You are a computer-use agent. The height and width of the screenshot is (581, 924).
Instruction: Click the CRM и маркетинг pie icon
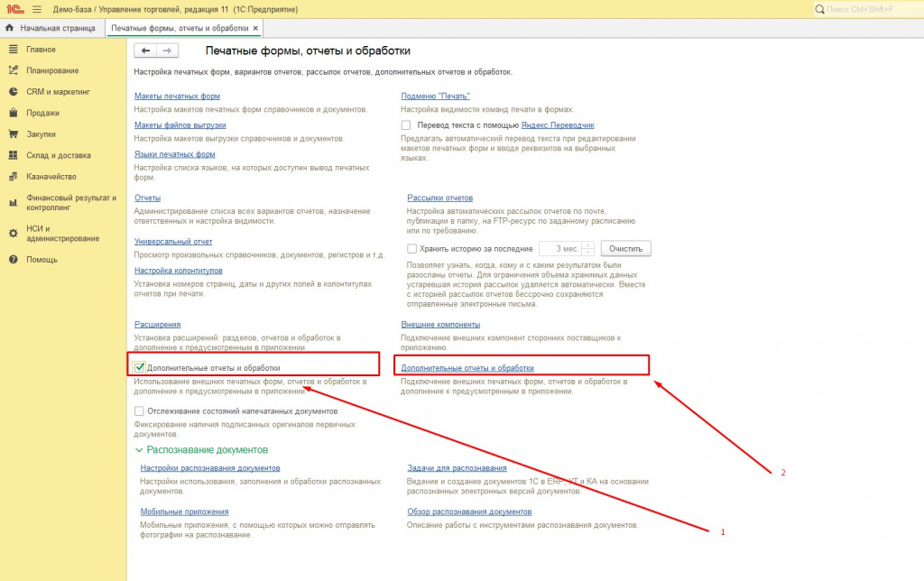coord(13,92)
